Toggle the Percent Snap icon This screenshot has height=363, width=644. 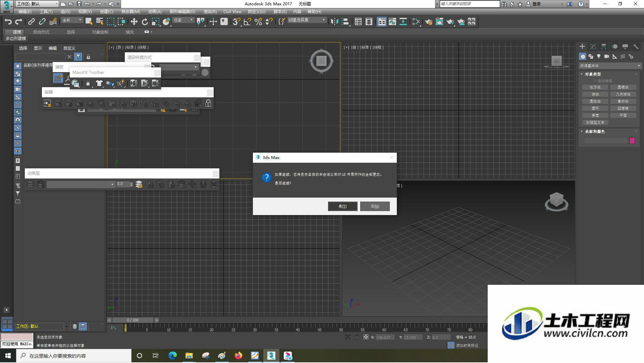coord(258,22)
